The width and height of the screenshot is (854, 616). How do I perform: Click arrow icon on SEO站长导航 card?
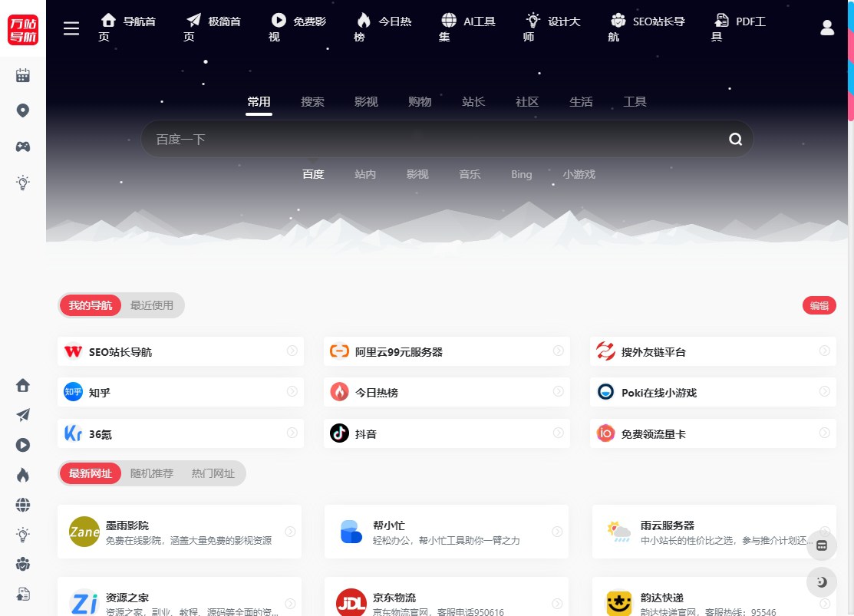click(x=292, y=351)
